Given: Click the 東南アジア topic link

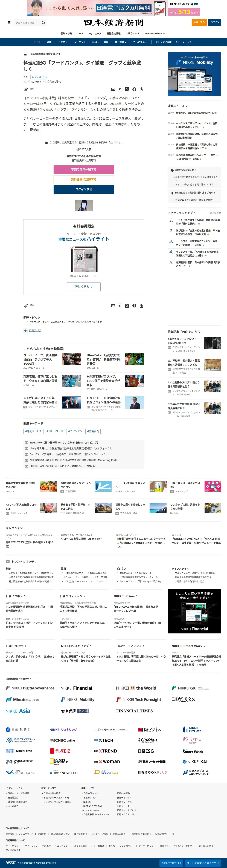Looking at the screenshot, I should point(35,331).
